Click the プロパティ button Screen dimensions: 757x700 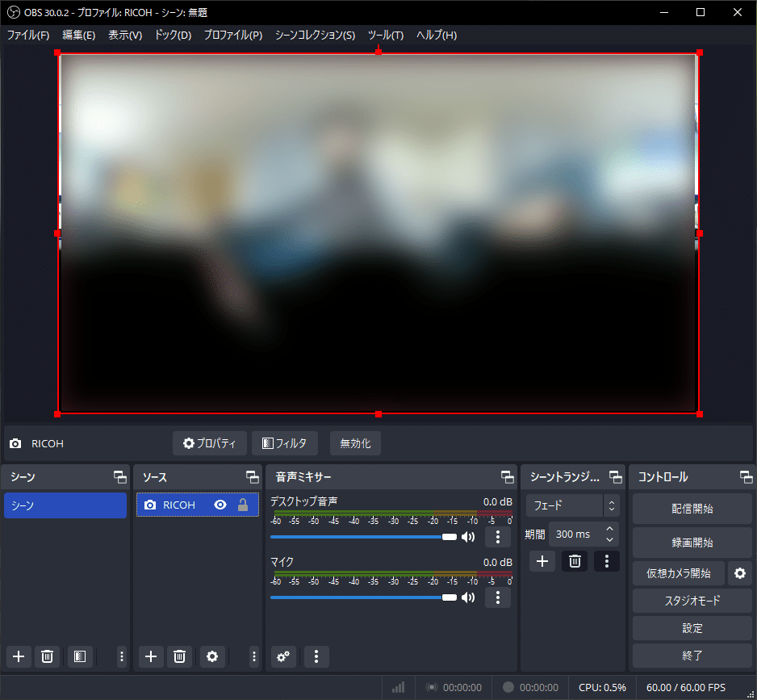coord(210,443)
